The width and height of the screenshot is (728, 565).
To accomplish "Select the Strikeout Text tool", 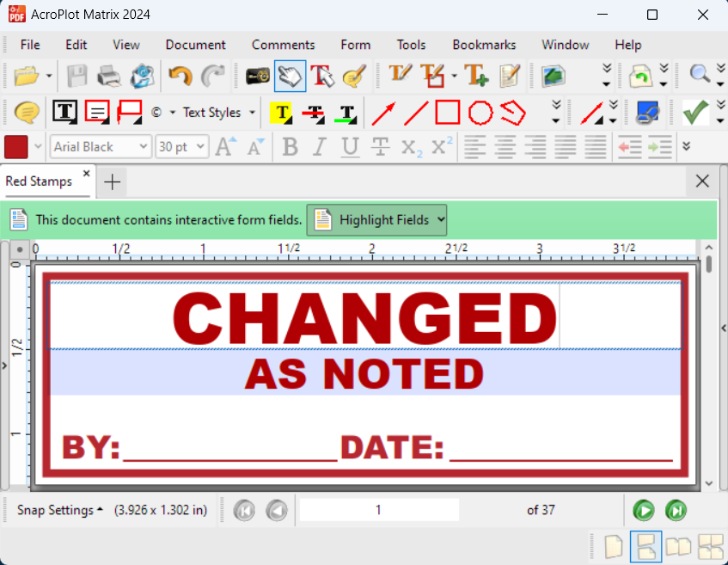I will 314,113.
